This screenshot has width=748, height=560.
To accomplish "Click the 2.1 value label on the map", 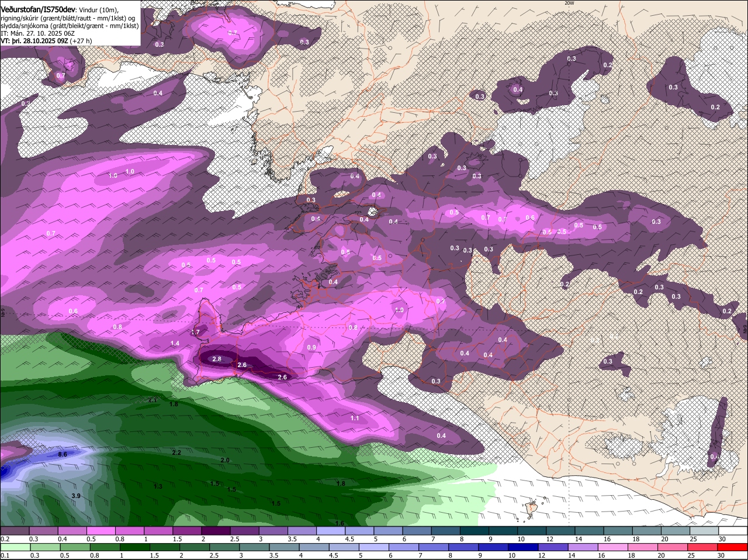I will pos(153,400).
